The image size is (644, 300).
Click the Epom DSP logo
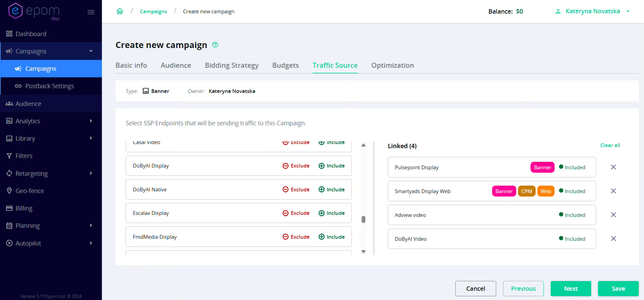point(34,12)
